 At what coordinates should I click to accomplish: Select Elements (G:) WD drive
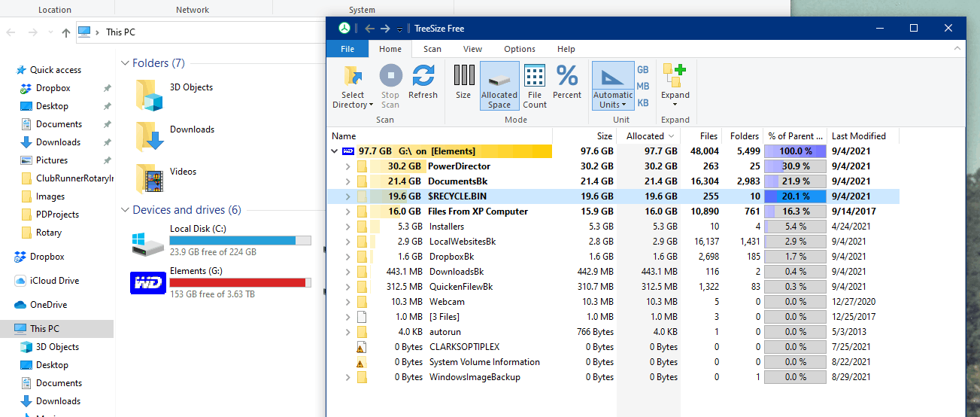pos(221,283)
